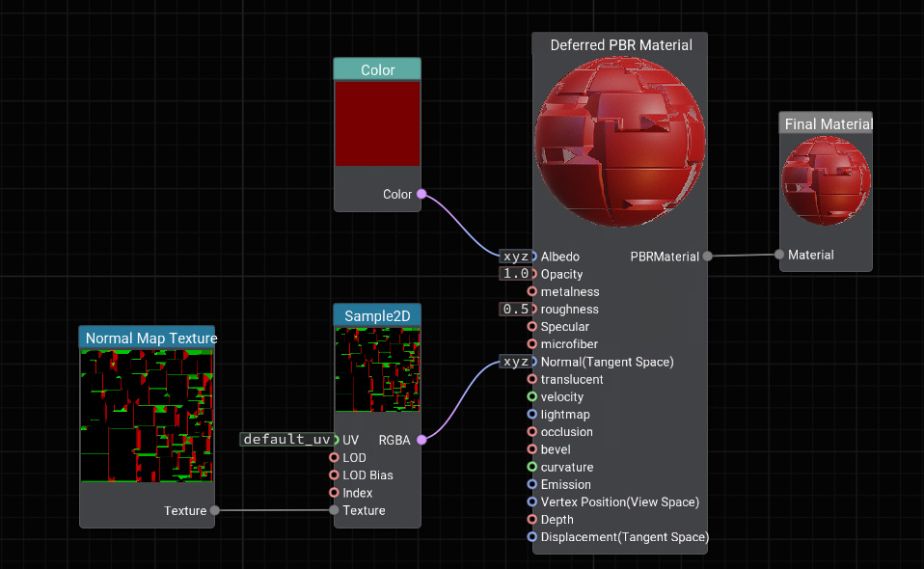This screenshot has width=924, height=569.
Task: Click the velocity input port
Action: point(532,396)
